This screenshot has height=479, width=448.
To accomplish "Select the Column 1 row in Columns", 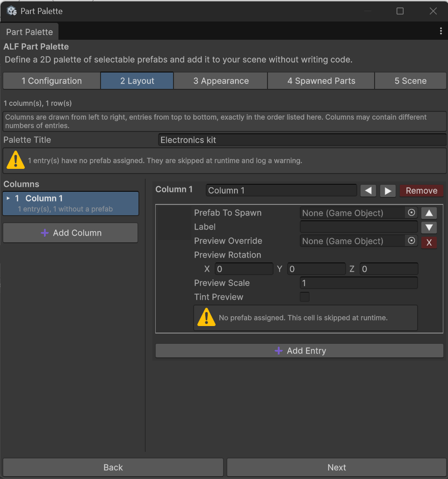I will [71, 203].
